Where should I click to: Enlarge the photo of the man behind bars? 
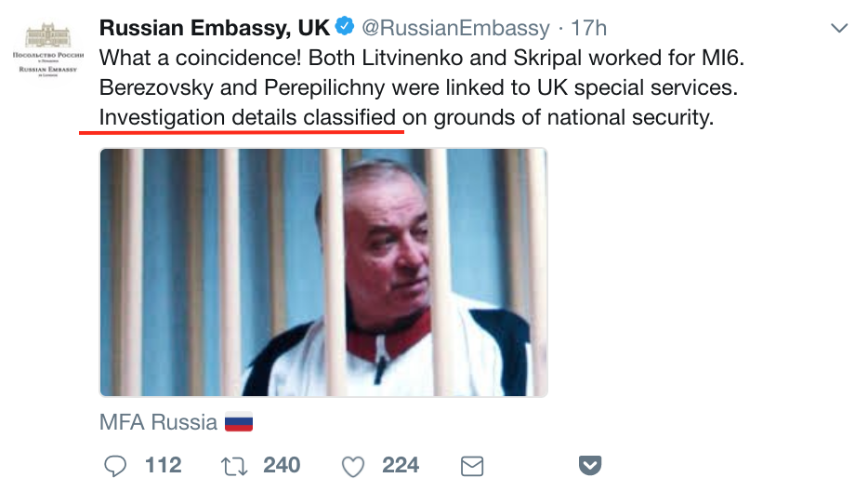point(323,272)
